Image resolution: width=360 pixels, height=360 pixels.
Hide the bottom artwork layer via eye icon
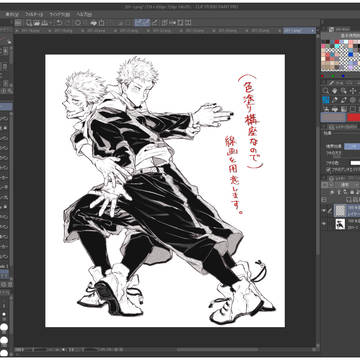click(323, 225)
